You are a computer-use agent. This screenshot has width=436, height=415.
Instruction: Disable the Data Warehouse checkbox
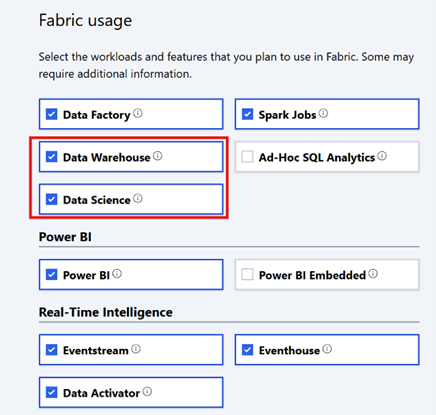click(51, 156)
